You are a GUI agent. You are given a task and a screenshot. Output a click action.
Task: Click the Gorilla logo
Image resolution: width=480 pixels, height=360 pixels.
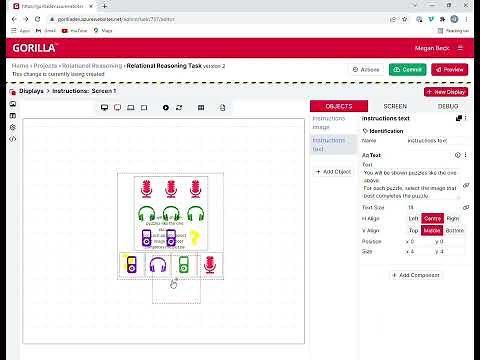pyautogui.click(x=35, y=48)
